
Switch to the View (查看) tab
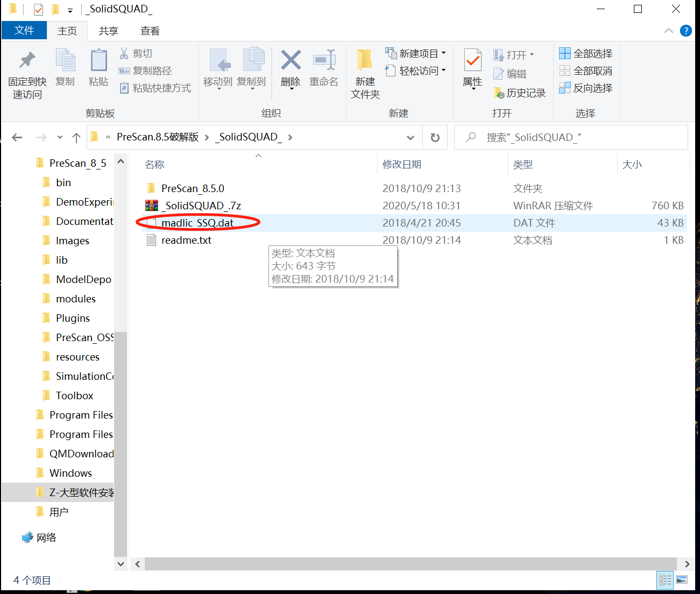point(150,31)
